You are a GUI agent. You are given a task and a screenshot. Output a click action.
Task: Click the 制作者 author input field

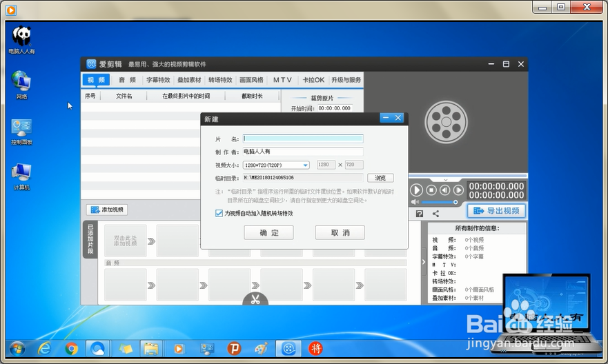(303, 152)
